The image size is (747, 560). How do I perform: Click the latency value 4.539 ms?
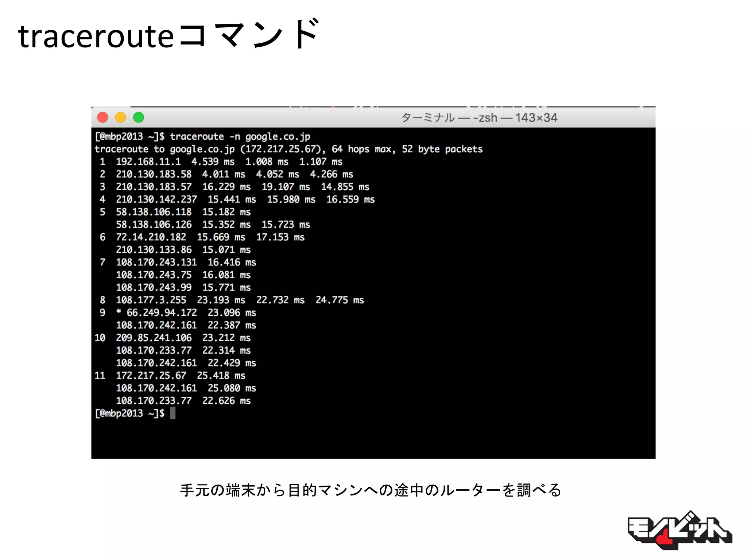(213, 162)
